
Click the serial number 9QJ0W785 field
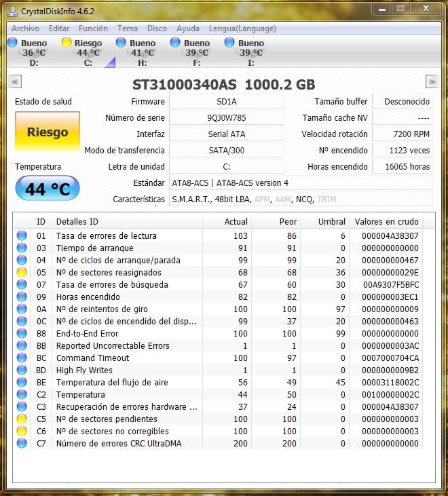pos(227,118)
